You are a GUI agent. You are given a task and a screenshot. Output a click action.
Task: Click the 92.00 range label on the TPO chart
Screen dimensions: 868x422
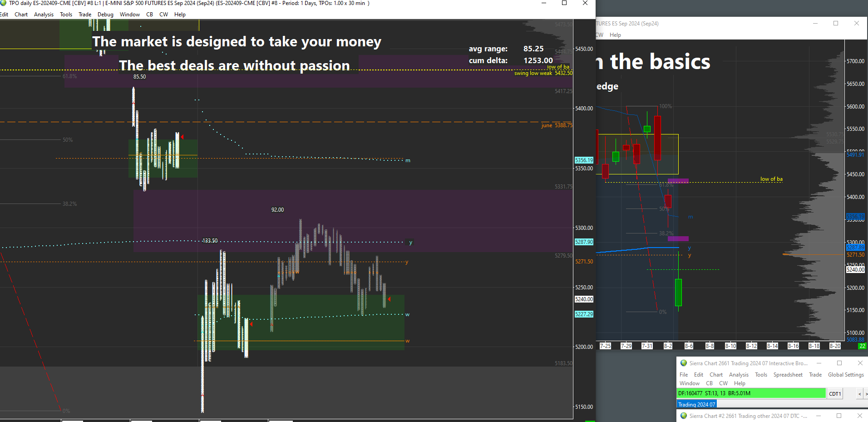(x=277, y=210)
